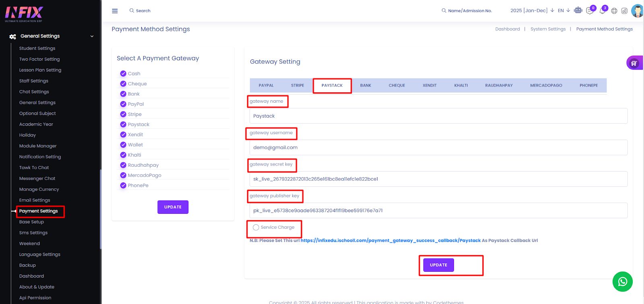The height and width of the screenshot is (304, 644).
Task: Switch to the CHEQUE tab
Action: (397, 85)
